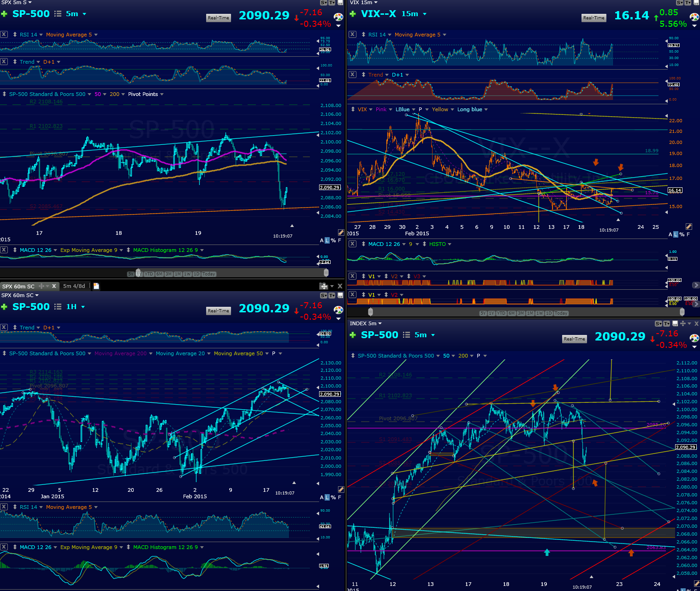Viewport: 700px width, 591px height.
Task: Click the green plus icon in INDEX 5m panel
Action: click(x=353, y=335)
